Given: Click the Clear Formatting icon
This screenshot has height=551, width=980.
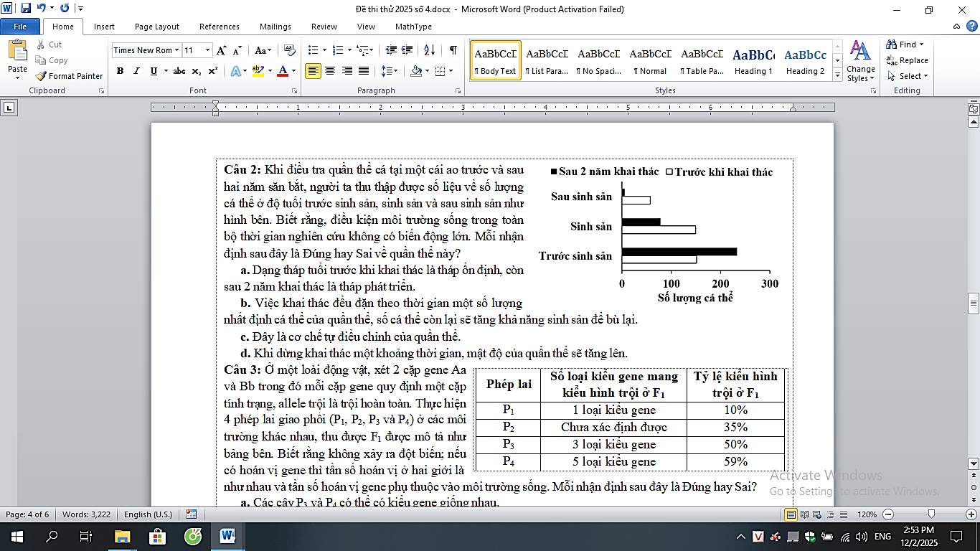Looking at the screenshot, I should [x=290, y=50].
